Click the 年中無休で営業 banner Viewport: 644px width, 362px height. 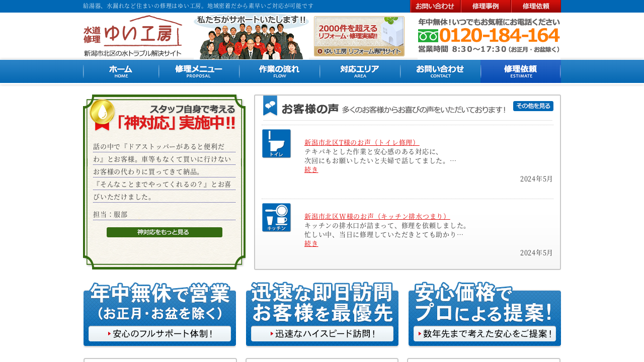[x=159, y=314]
